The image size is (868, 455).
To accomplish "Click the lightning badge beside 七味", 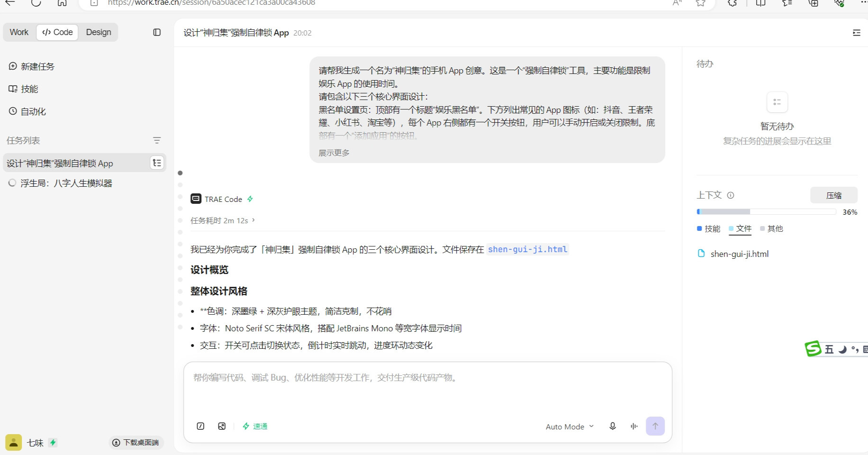I will (x=53, y=443).
